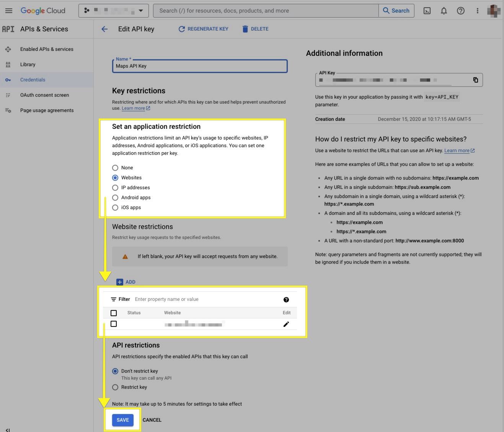Open the project selector dropdown

click(x=113, y=11)
